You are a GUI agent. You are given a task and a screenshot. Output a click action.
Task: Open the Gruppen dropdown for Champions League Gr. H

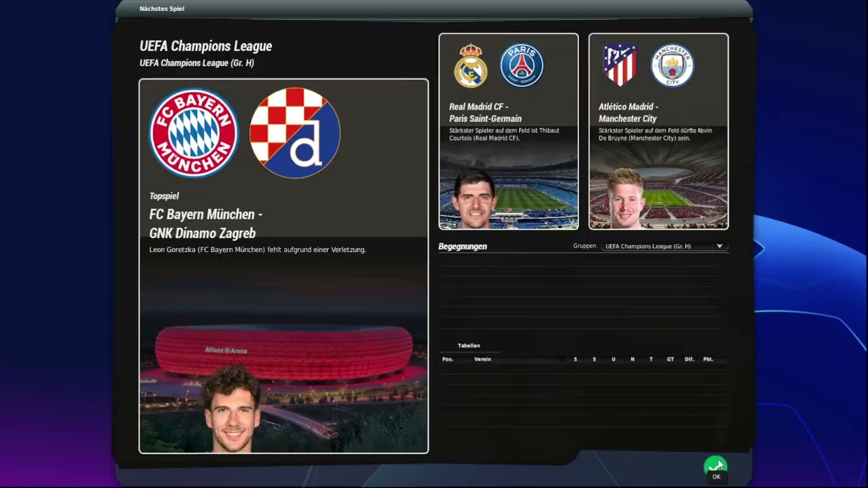[x=665, y=246]
